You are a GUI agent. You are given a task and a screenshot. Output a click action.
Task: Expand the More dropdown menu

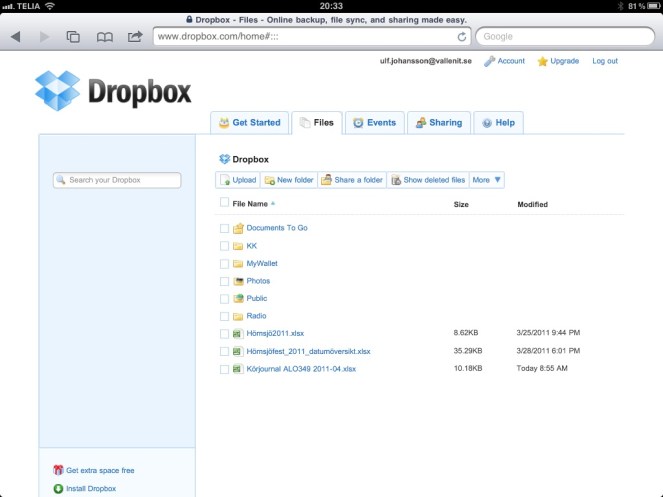[487, 180]
